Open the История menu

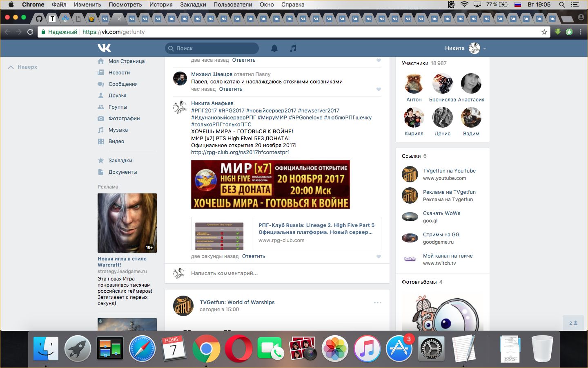pos(161,4)
